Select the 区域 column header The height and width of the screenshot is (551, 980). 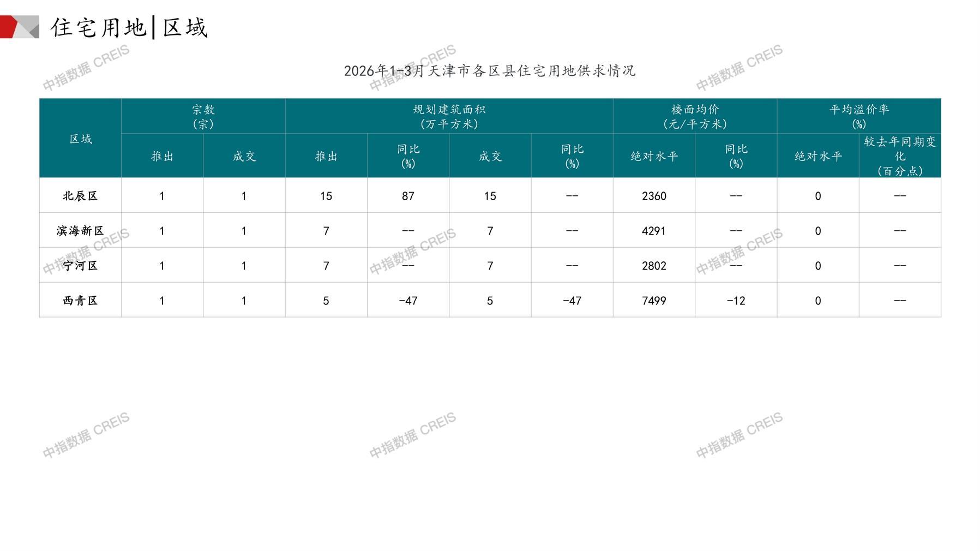pos(80,139)
